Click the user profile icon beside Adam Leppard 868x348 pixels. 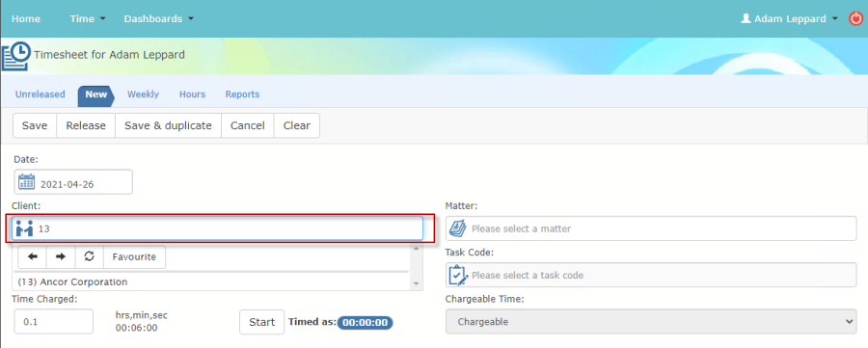(746, 19)
